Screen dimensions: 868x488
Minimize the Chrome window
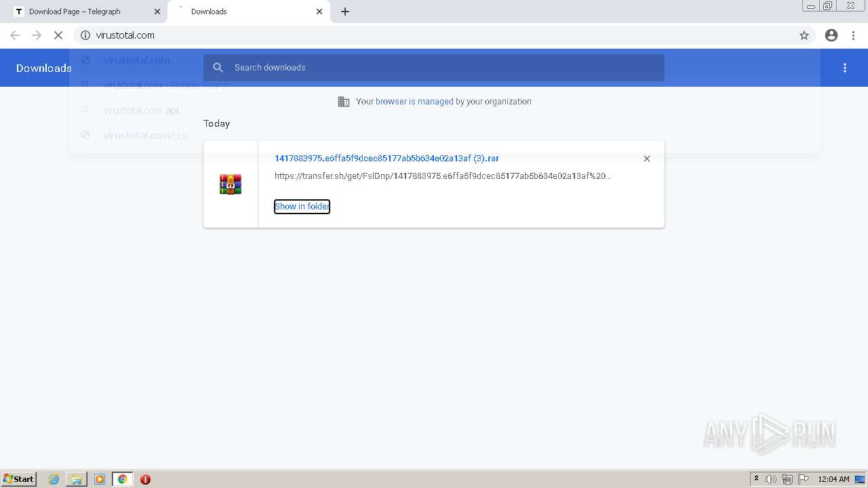[x=811, y=5]
